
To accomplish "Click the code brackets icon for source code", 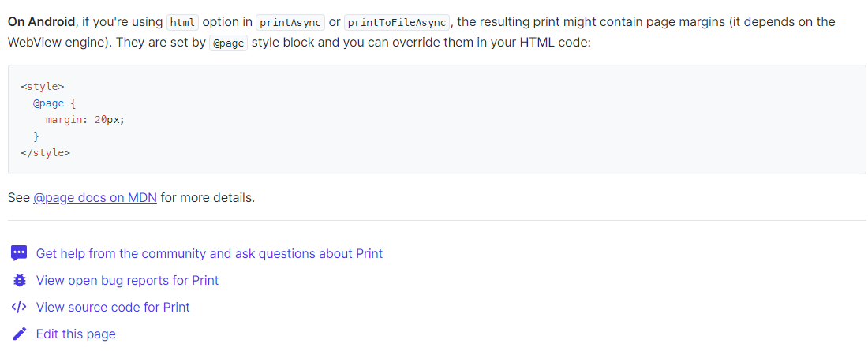I will click(x=20, y=307).
